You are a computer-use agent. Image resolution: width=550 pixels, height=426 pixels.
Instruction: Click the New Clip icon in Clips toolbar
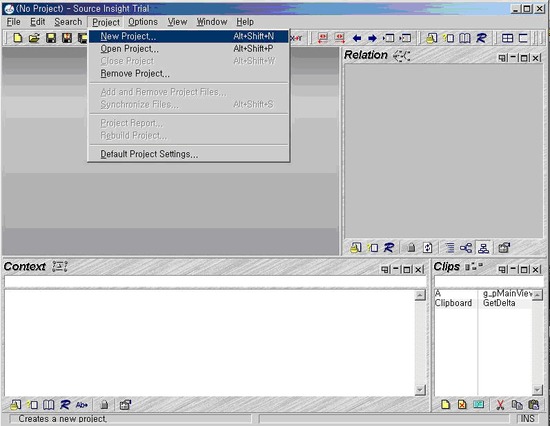click(445, 405)
